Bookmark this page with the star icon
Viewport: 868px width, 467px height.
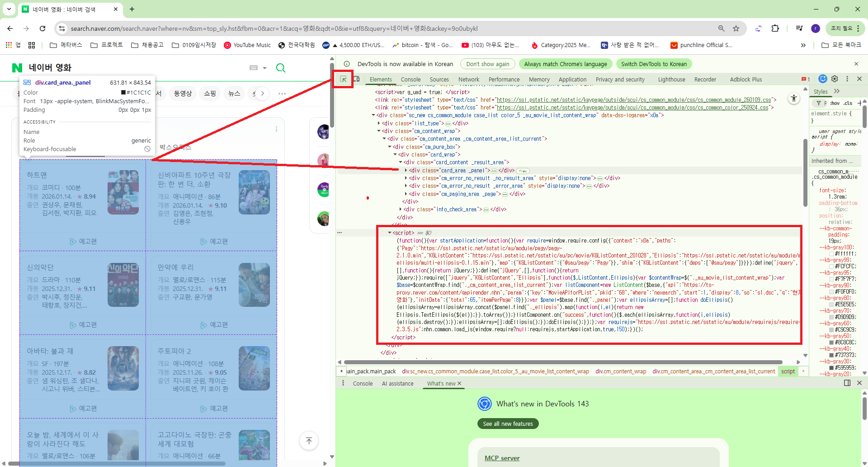coord(736,29)
